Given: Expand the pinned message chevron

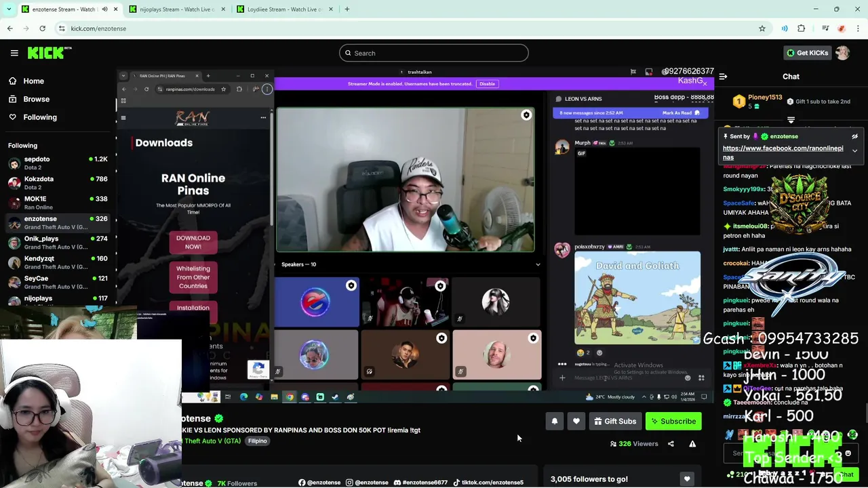Looking at the screenshot, I should [x=855, y=150].
